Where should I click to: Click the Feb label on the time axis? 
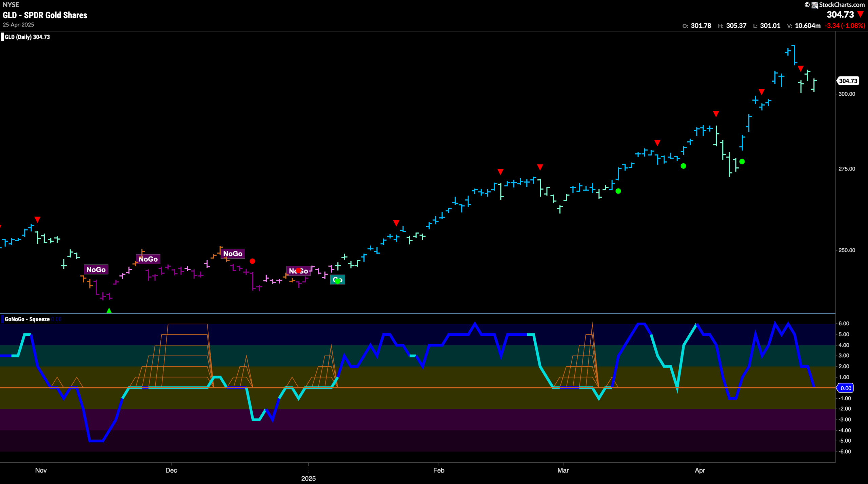tap(439, 470)
